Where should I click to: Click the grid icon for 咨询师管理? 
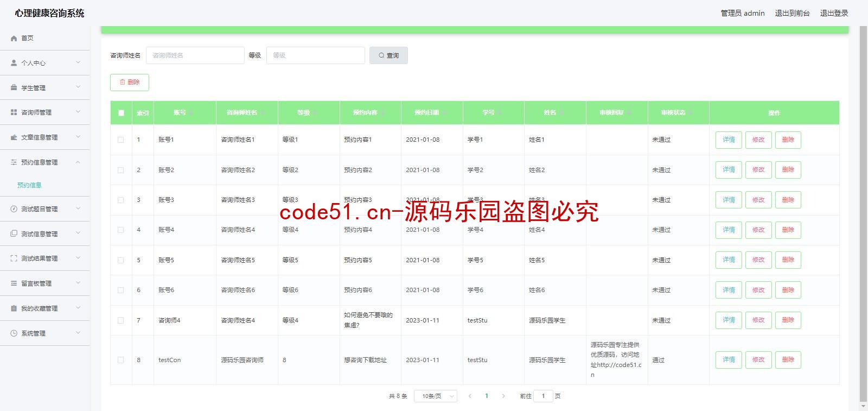[x=14, y=112]
